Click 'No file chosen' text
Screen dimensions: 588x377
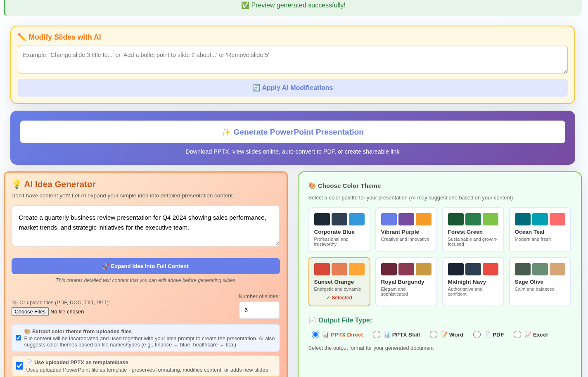point(67,312)
